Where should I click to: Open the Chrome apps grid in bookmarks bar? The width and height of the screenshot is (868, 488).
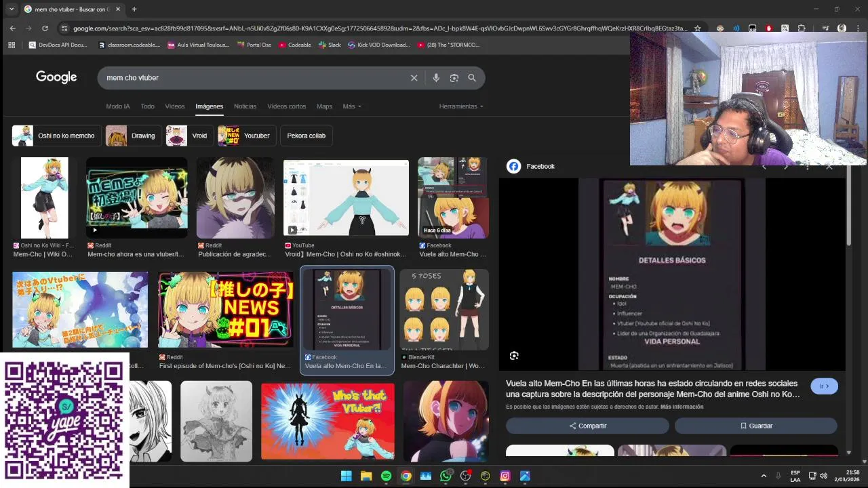point(12,45)
